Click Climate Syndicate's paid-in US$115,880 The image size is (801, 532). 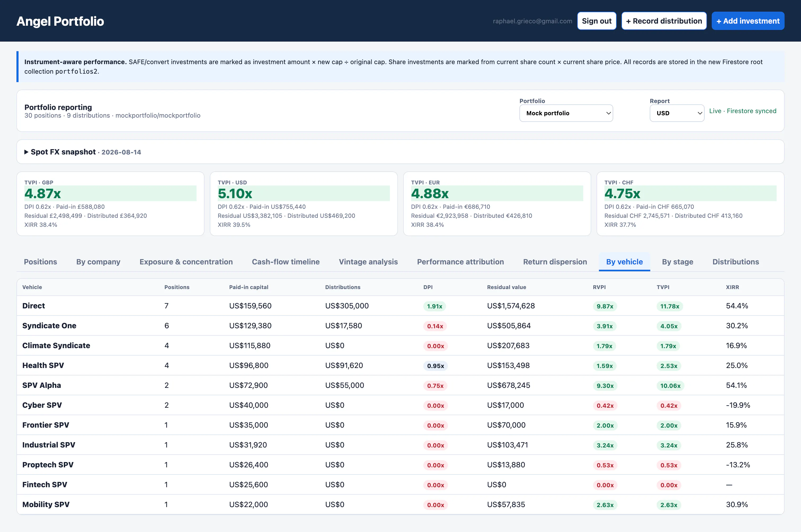[250, 345]
